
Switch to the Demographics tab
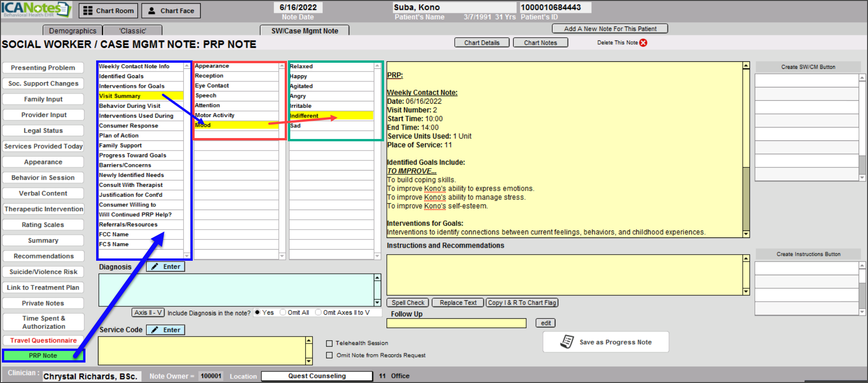[72, 31]
